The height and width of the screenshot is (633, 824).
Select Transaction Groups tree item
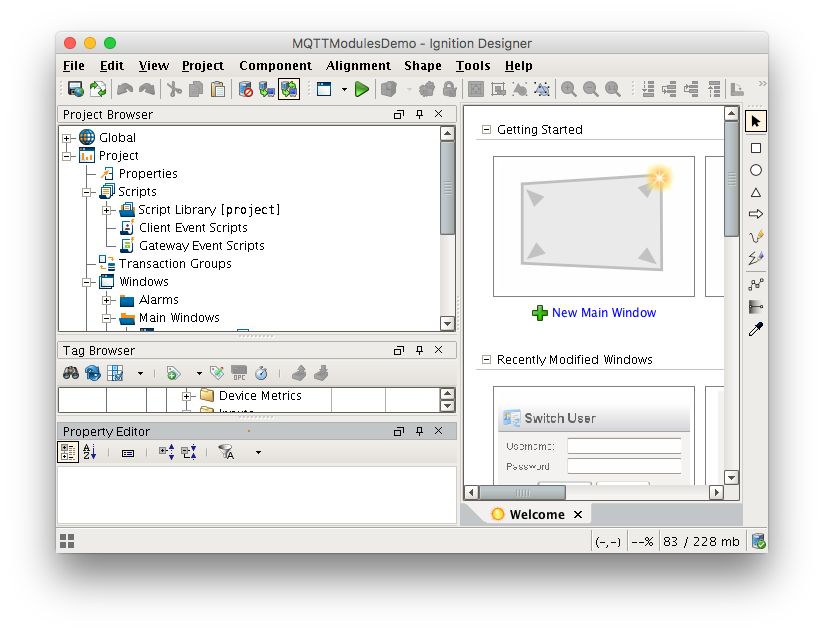coord(175,264)
